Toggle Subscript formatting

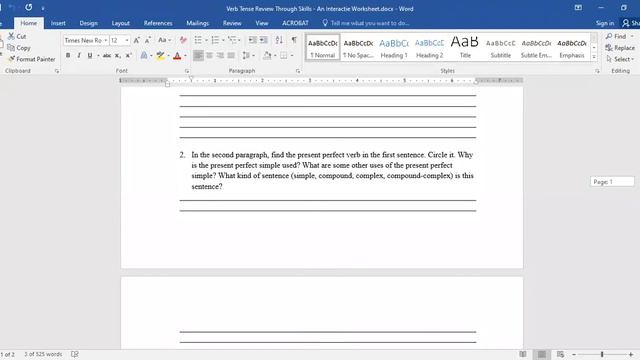(118, 56)
